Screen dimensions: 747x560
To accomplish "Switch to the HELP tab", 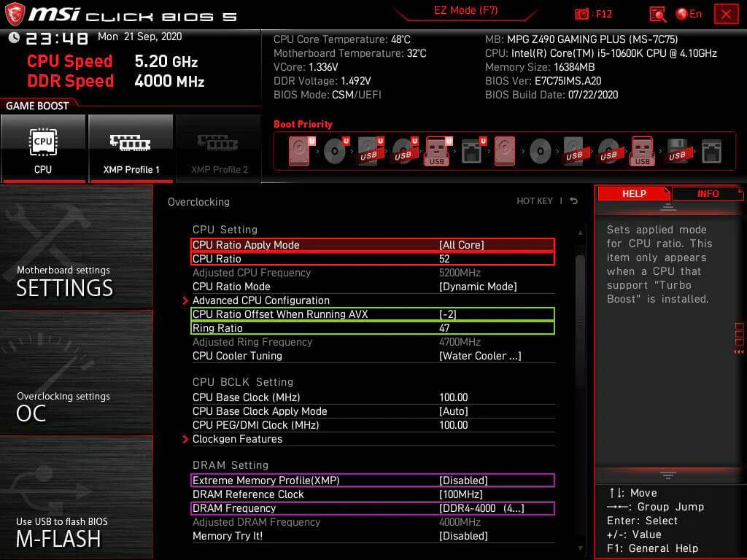I will click(x=634, y=194).
